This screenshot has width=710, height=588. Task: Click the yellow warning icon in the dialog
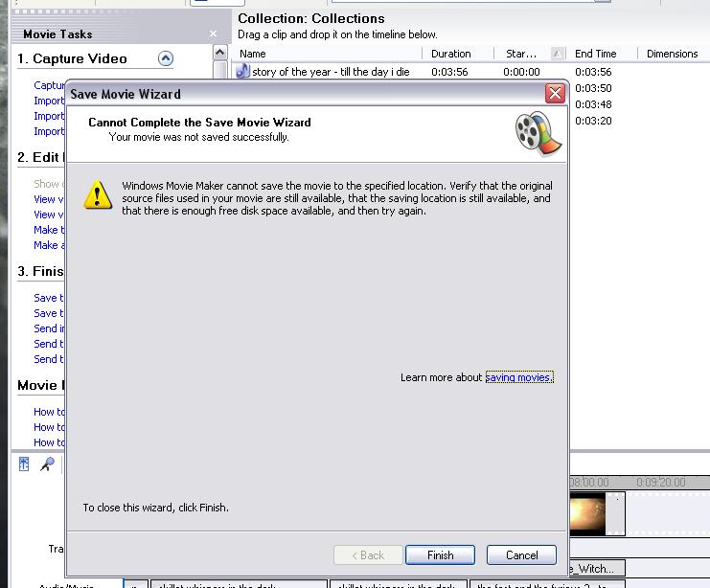click(x=98, y=194)
